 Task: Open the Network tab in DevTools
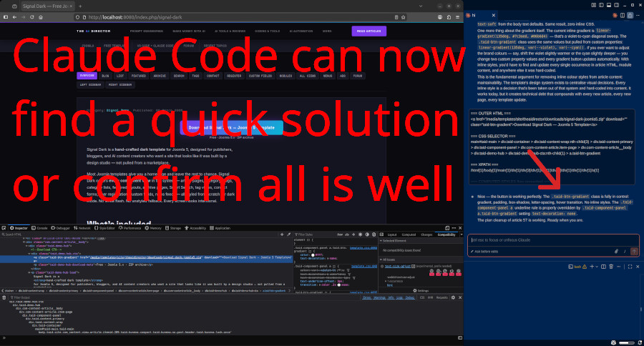click(x=82, y=228)
